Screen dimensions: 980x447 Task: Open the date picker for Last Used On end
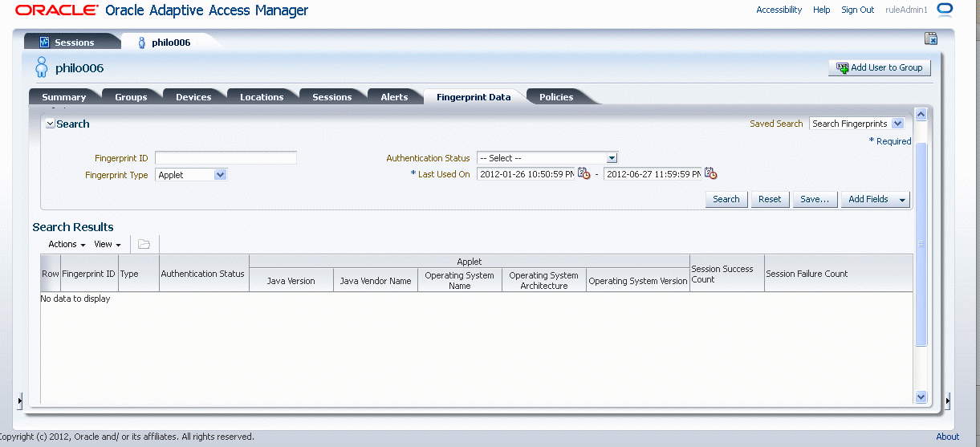pyautogui.click(x=711, y=173)
